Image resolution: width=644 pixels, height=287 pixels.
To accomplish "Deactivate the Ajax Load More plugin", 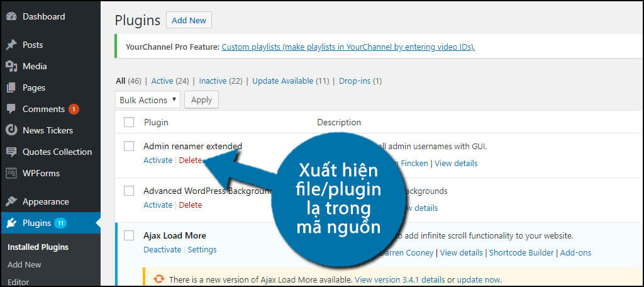I will 162,250.
